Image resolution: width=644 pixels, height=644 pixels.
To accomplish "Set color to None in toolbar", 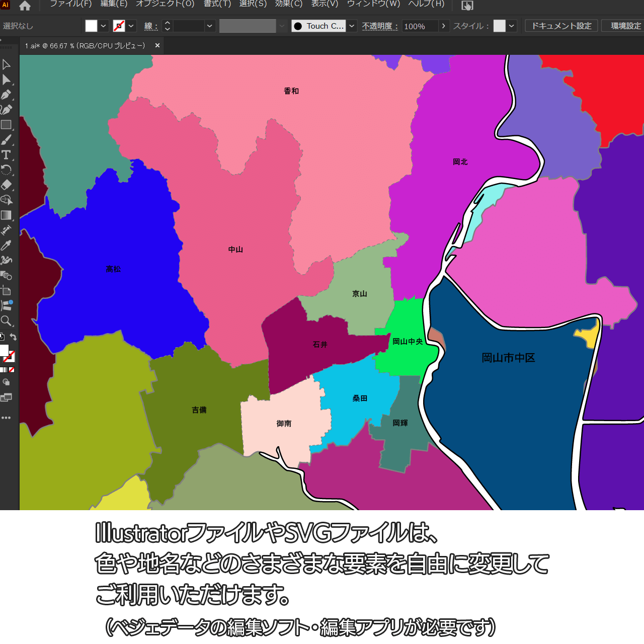I will click(12, 370).
